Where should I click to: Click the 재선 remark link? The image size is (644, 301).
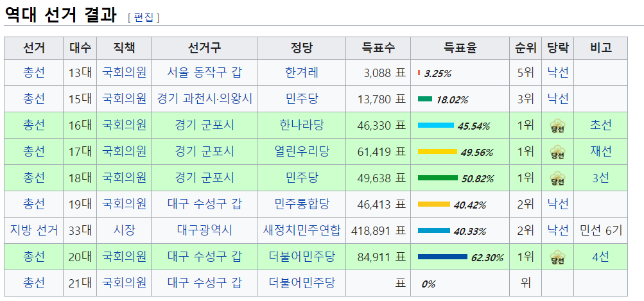(600, 151)
